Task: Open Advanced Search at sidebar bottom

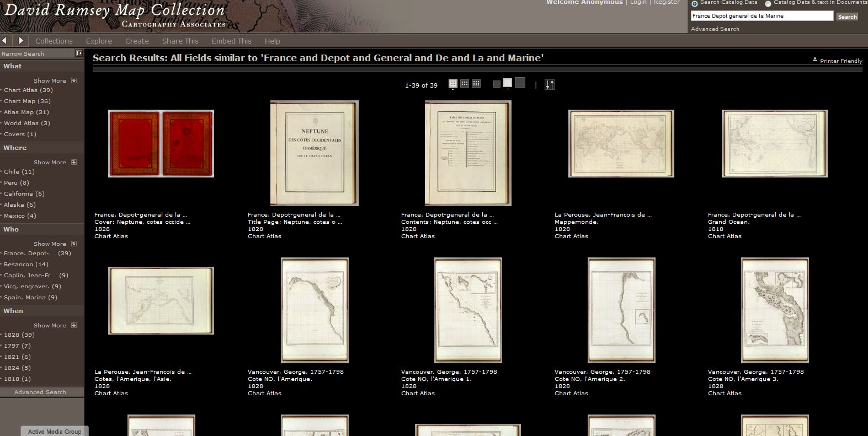Action: tap(40, 392)
